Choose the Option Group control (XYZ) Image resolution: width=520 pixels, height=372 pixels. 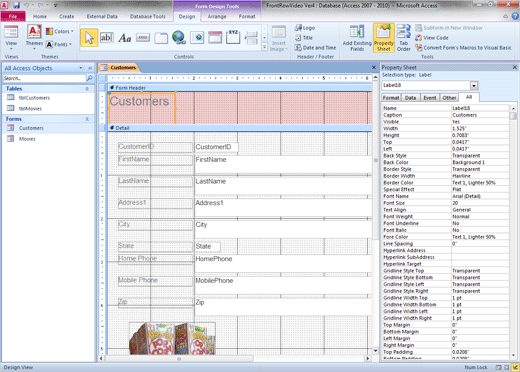click(233, 38)
